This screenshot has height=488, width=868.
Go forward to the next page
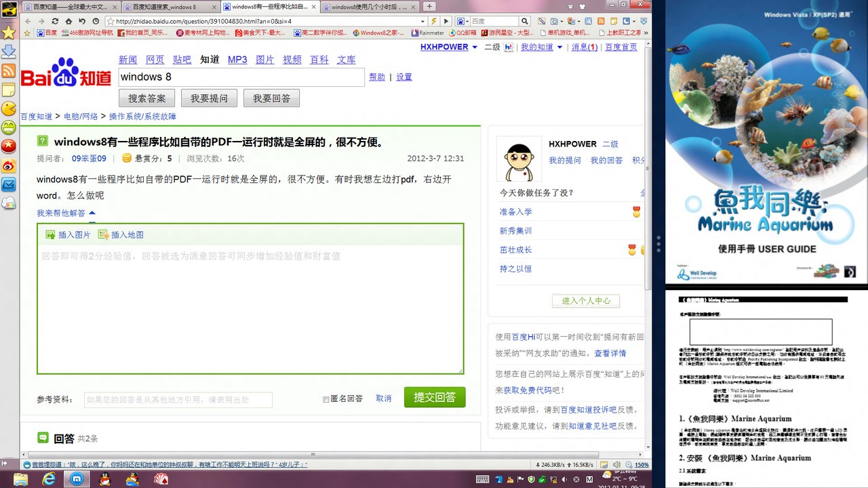41,21
